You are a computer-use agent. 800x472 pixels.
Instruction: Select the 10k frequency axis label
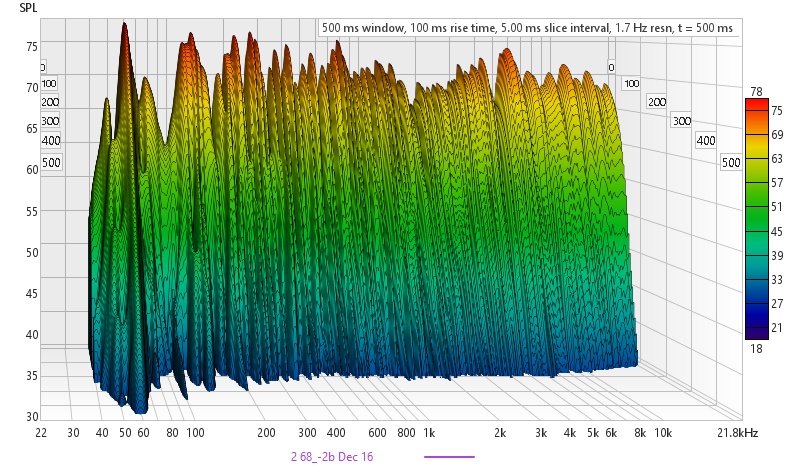(x=661, y=432)
